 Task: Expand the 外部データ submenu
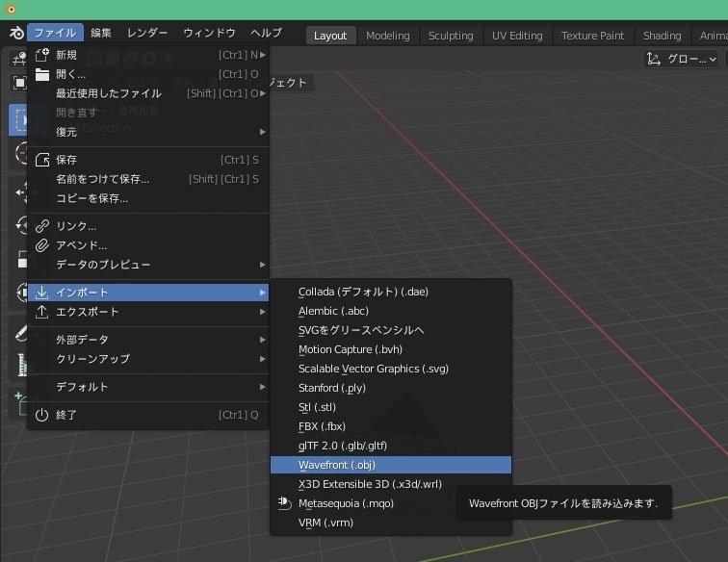[x=148, y=340]
